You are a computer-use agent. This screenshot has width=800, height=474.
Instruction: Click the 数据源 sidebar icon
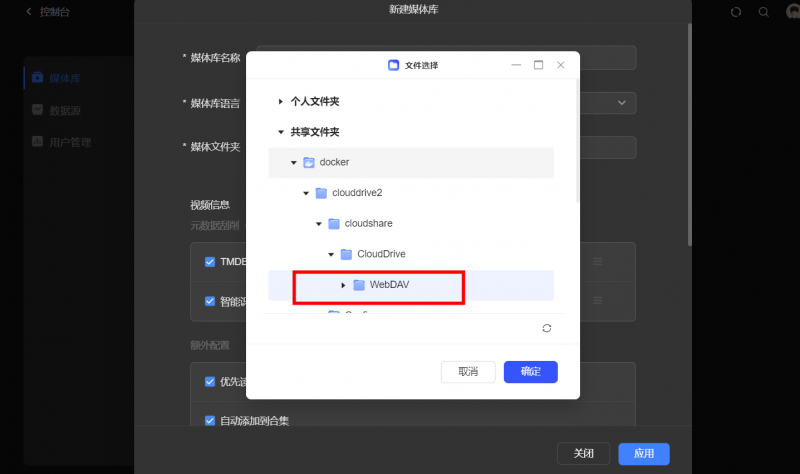click(37, 110)
